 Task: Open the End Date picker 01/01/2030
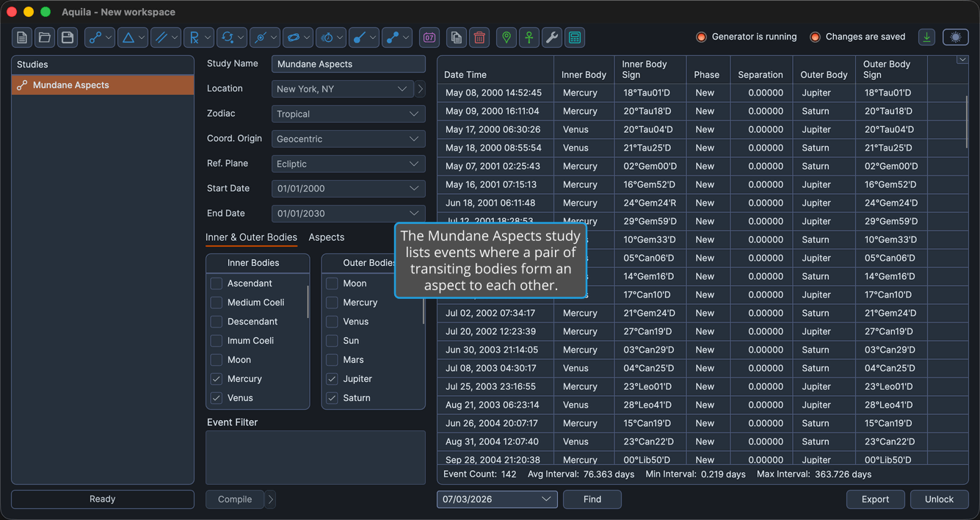349,214
